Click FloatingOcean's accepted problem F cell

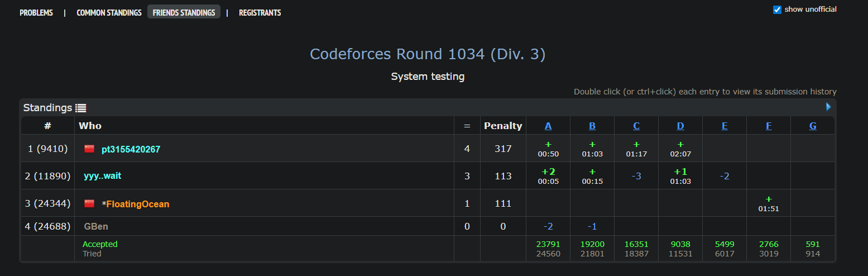coord(769,203)
